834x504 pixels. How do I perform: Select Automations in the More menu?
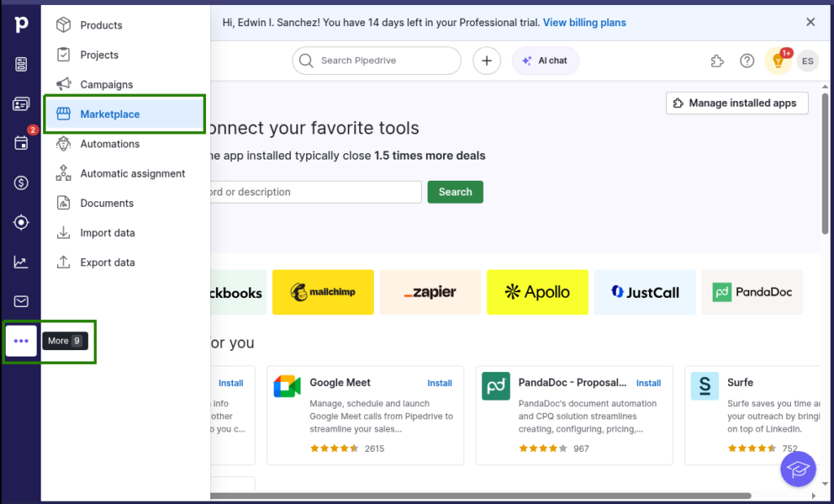(x=125, y=144)
